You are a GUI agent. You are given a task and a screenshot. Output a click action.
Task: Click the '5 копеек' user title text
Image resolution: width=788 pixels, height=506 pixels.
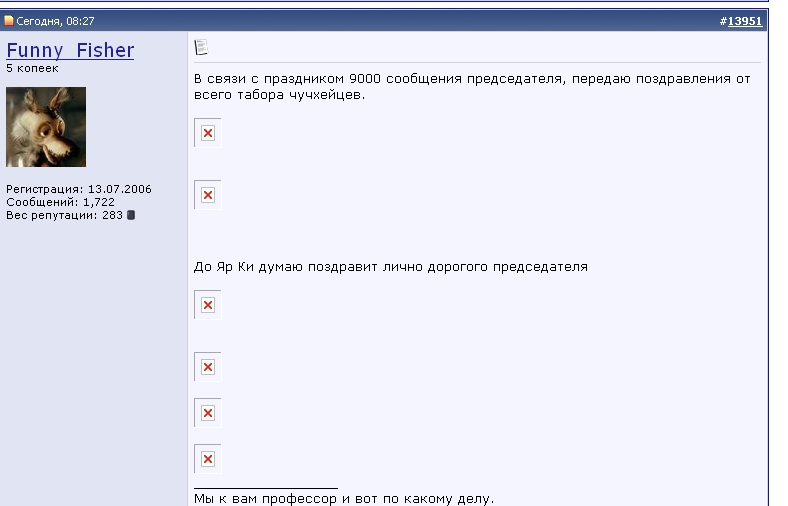32,69
